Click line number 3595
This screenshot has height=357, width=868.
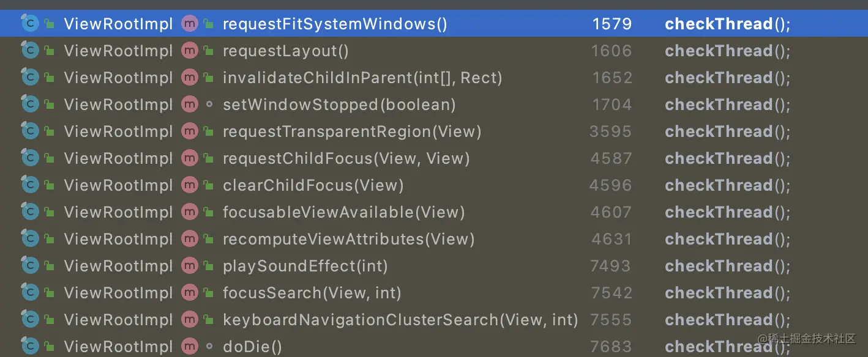coord(610,131)
